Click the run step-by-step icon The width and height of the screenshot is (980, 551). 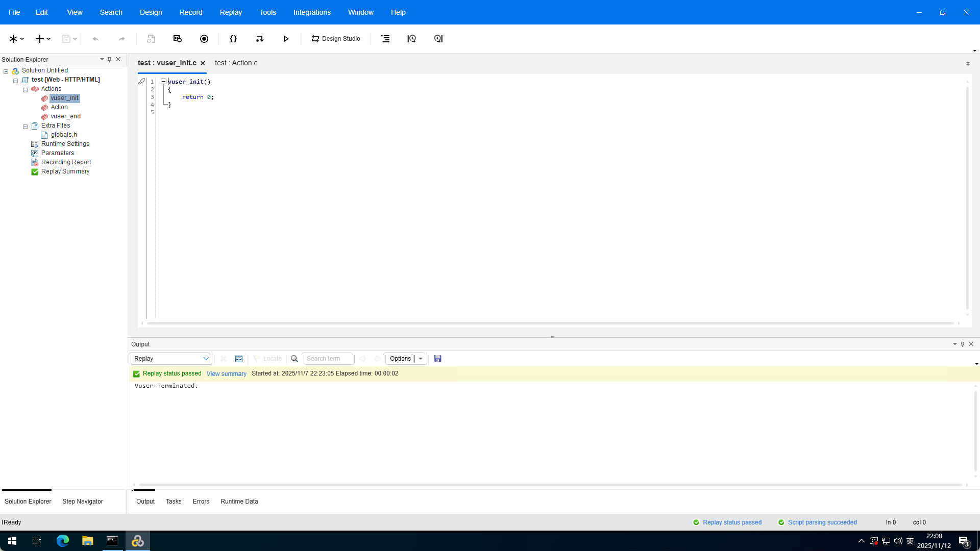260,39
